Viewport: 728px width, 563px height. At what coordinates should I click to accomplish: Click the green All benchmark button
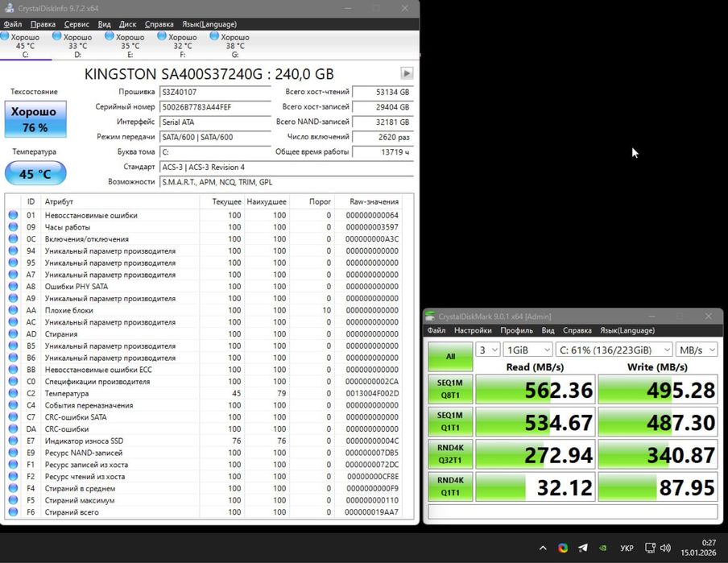click(450, 357)
